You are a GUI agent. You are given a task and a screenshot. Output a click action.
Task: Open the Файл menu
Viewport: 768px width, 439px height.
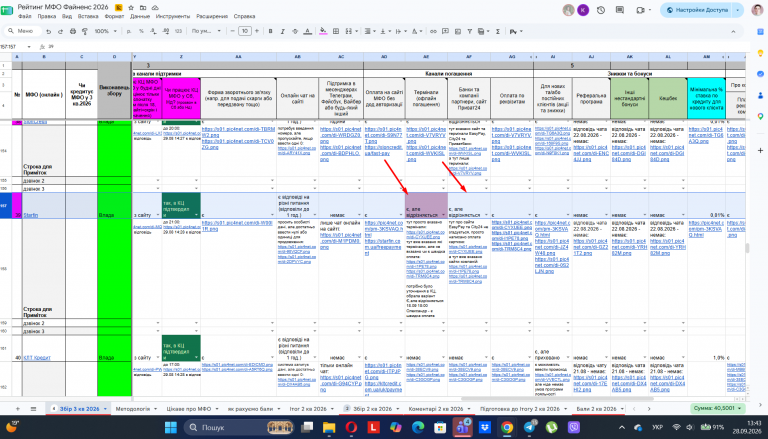pyautogui.click(x=24, y=16)
